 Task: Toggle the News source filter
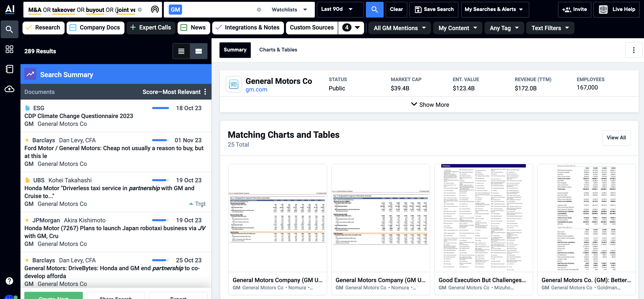point(194,28)
